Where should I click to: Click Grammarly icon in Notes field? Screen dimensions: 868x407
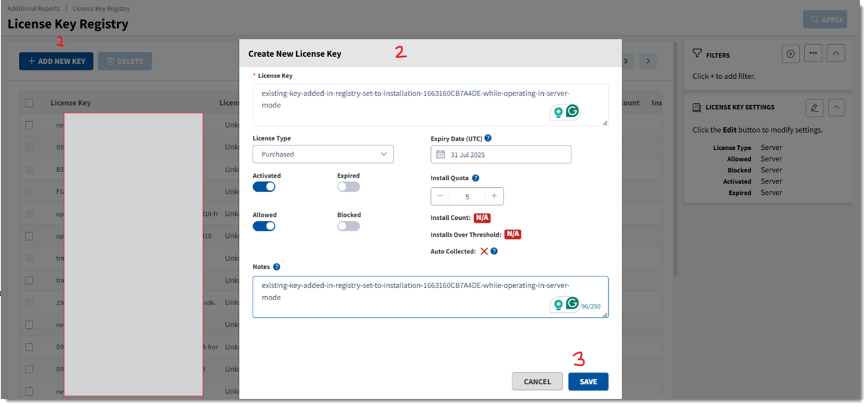572,303
